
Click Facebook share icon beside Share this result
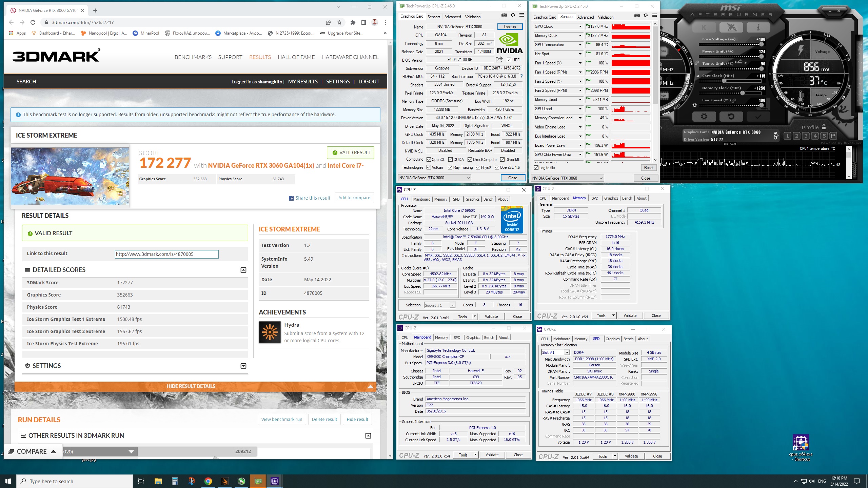(291, 198)
